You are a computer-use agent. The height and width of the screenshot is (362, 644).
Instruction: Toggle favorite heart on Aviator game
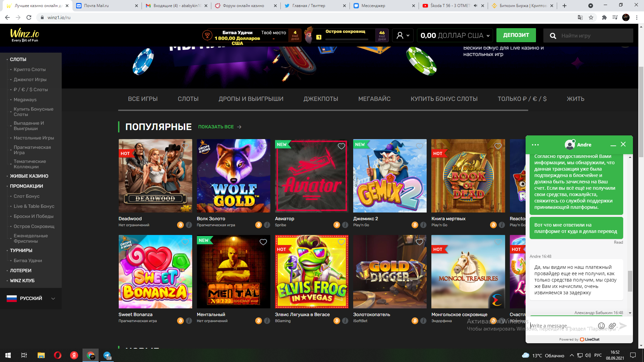pos(341,146)
